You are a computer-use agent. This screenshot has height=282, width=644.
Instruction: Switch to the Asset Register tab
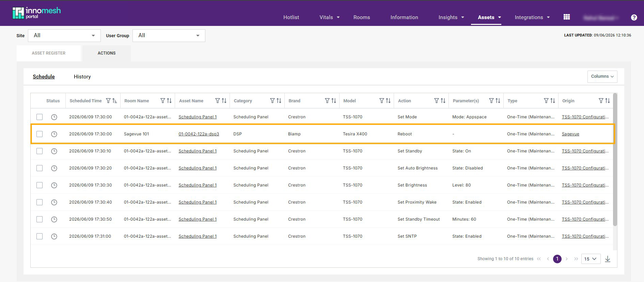click(49, 53)
